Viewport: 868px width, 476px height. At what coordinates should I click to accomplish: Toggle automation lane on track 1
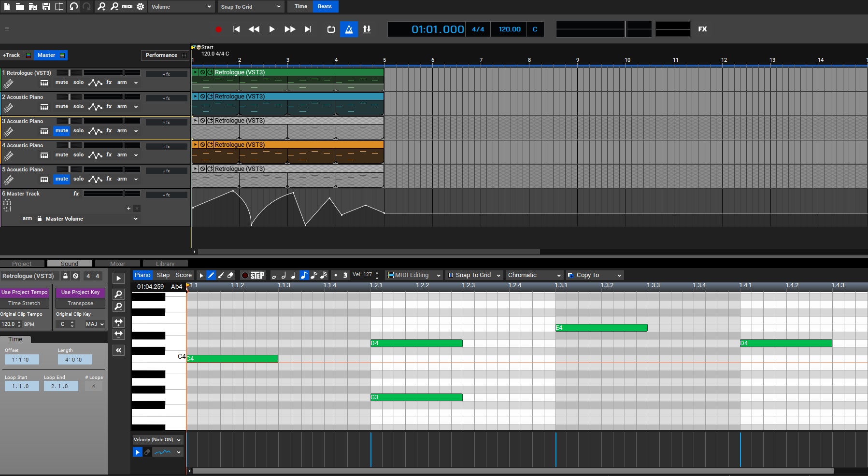95,83
